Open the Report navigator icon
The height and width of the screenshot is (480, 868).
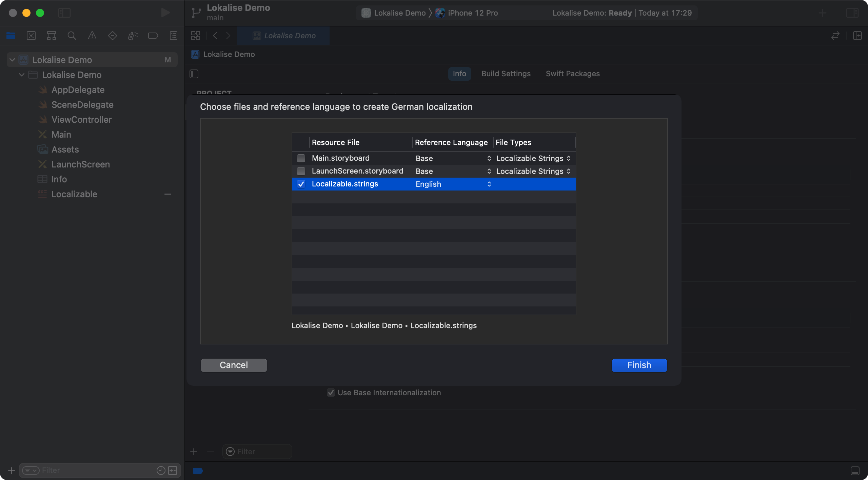pyautogui.click(x=174, y=36)
